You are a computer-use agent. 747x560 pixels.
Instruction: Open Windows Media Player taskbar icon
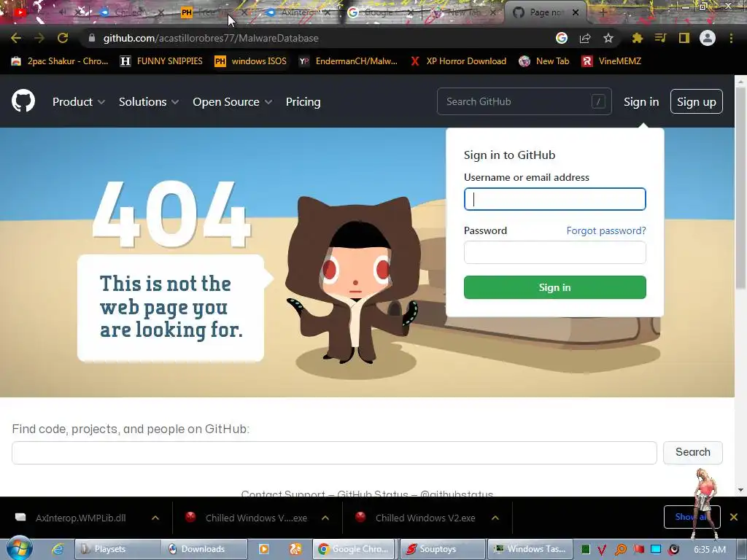pos(263,549)
